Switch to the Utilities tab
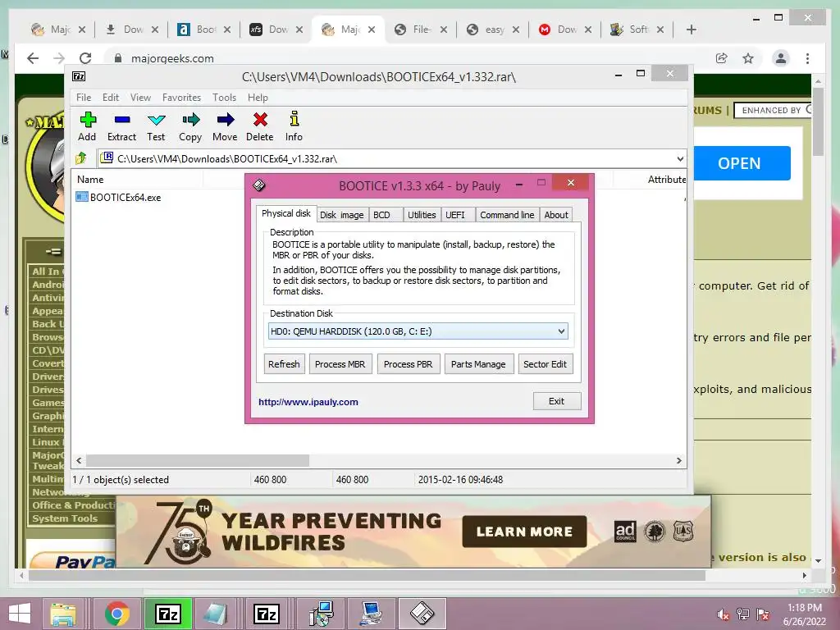The height and width of the screenshot is (630, 840). (x=422, y=215)
